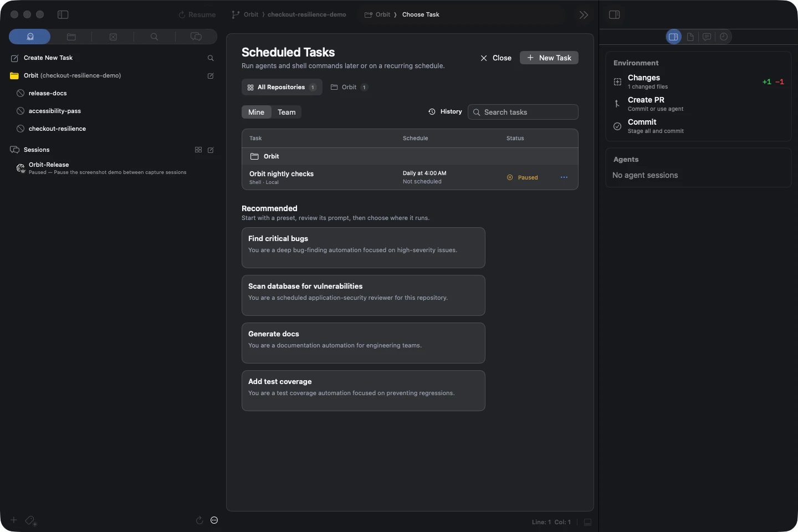Screen dimensions: 798x532
Task: Open the file document tab in right panel
Action: pyautogui.click(x=690, y=37)
